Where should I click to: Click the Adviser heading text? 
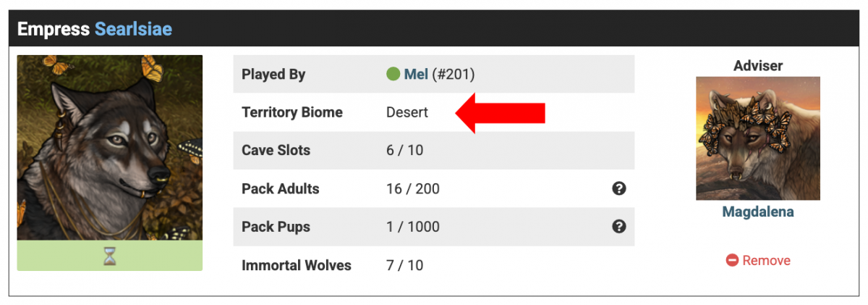758,66
